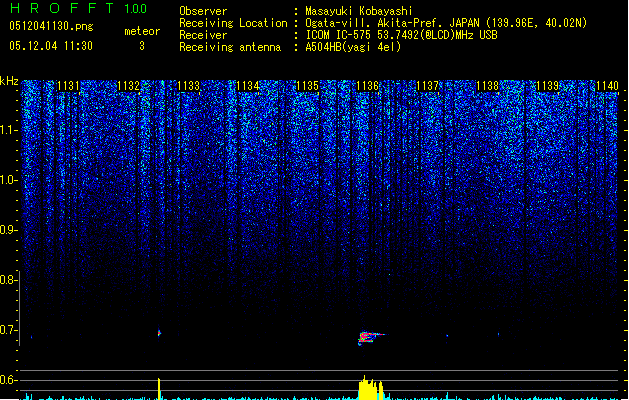Click the 1140 time marker
Image resolution: width=629 pixels, height=400 pixels.
[607, 86]
